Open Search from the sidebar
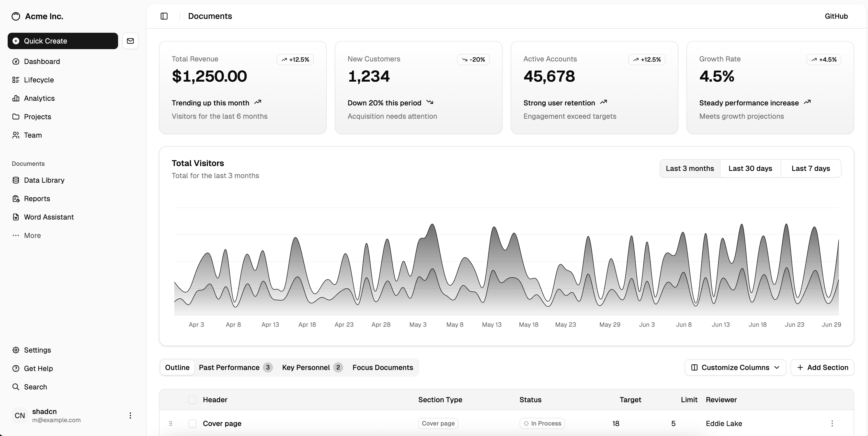 click(35, 387)
